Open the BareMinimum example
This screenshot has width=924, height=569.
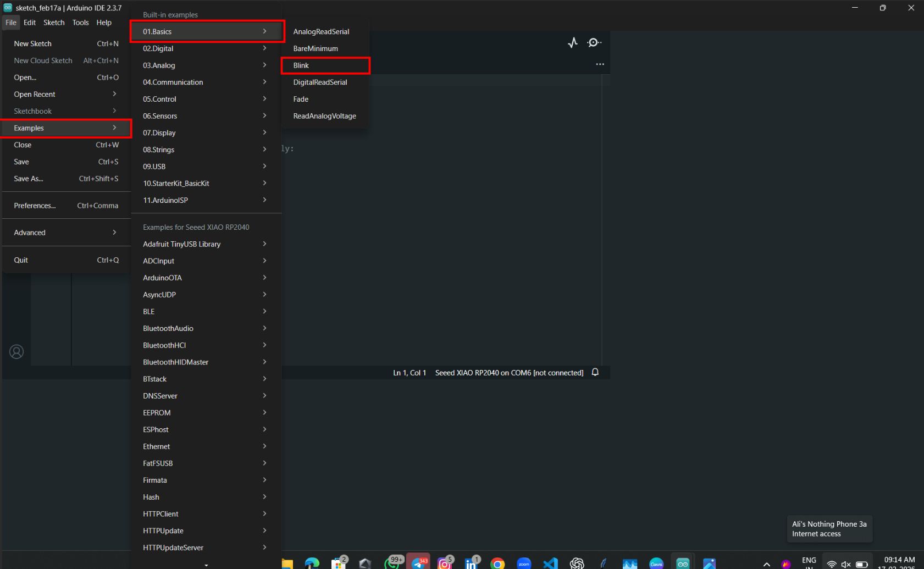click(325, 48)
